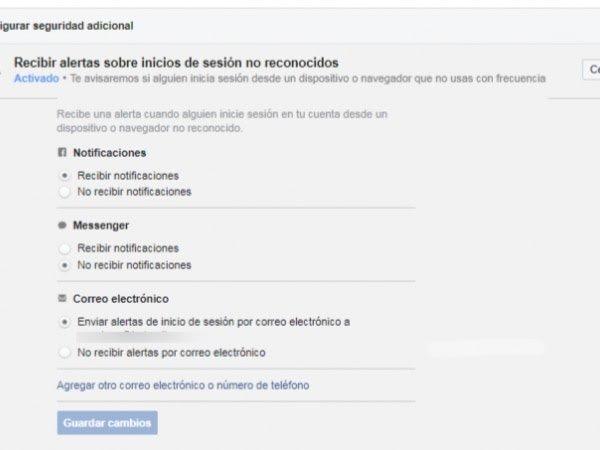600x450 pixels.
Task: Click Guardar cambios button
Action: [107, 423]
